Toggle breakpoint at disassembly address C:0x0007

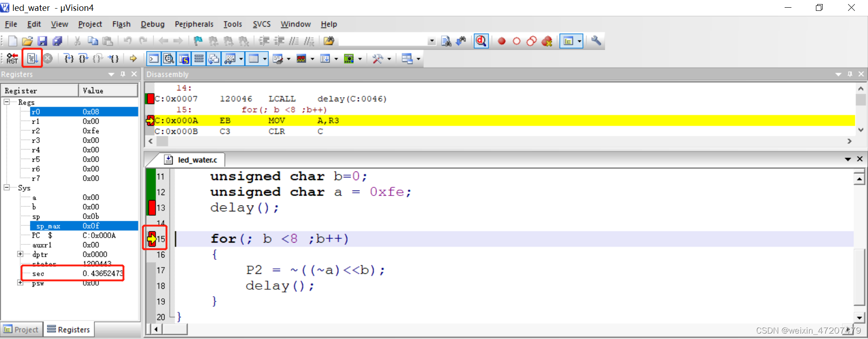point(150,99)
